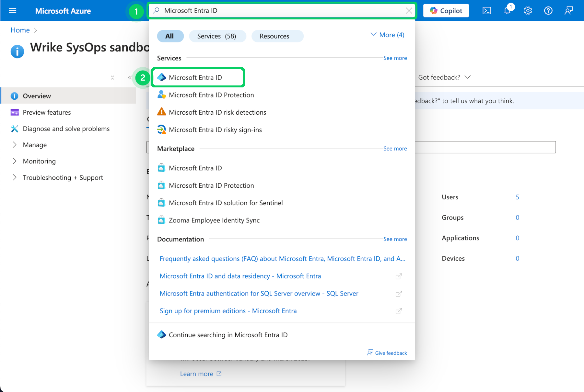Open Cloud Shell from the top bar
The image size is (584, 392).
[487, 11]
